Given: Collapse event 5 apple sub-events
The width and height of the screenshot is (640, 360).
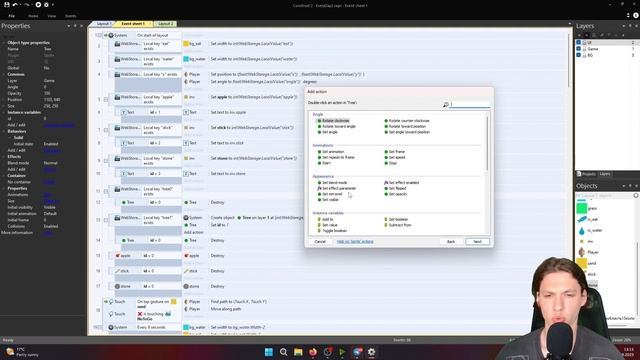Looking at the screenshot, I should point(106,100).
